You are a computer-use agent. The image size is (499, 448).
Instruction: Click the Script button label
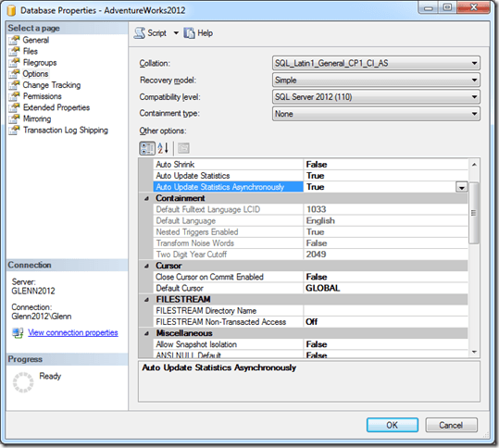click(x=156, y=33)
